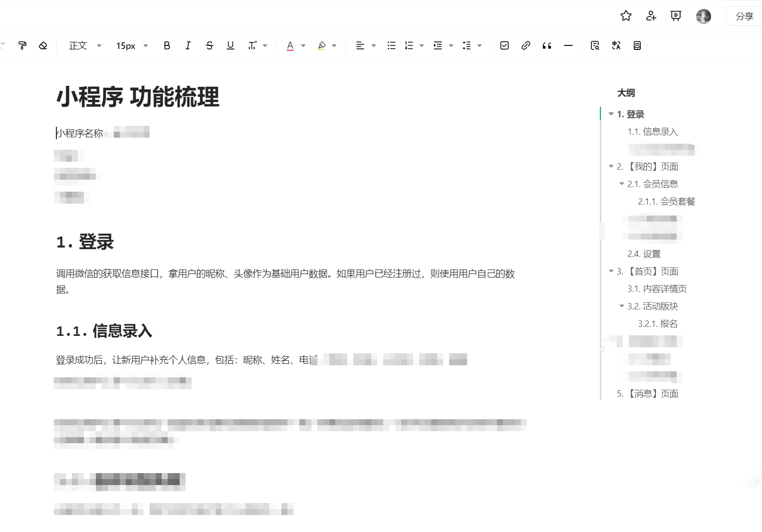Click the 分享 share button
This screenshot has width=762, height=532.
click(x=744, y=15)
